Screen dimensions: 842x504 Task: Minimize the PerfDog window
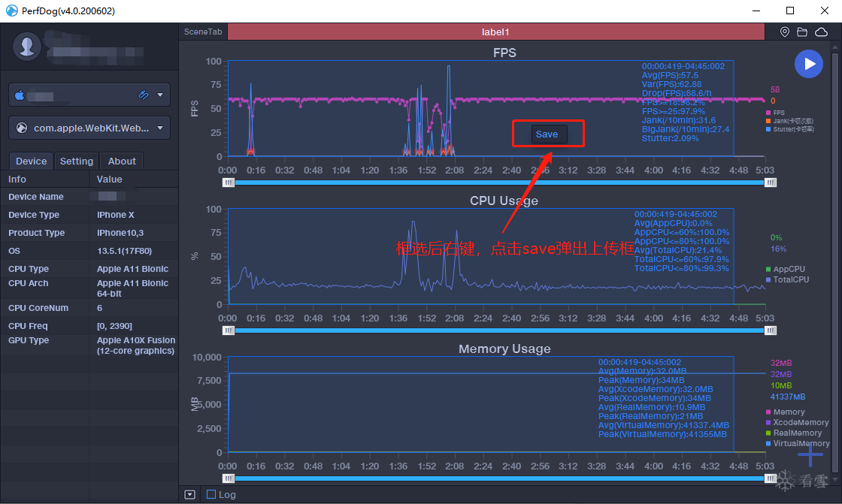tap(756, 11)
